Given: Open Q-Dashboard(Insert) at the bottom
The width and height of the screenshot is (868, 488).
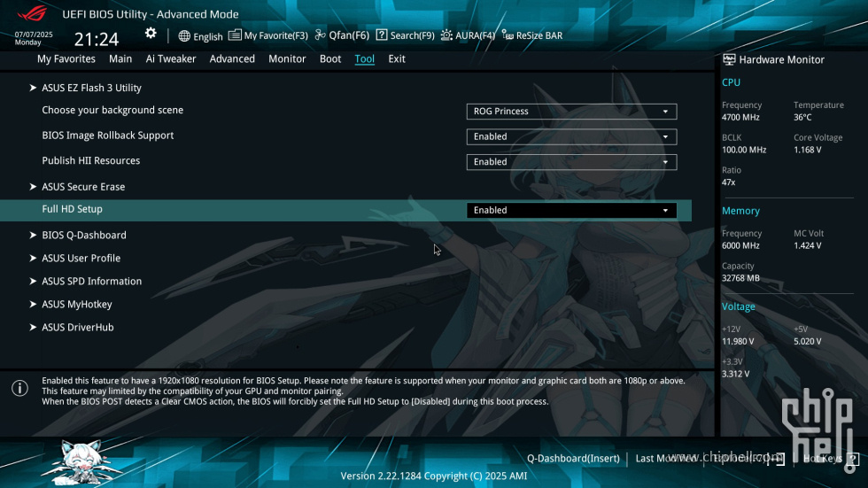Looking at the screenshot, I should [573, 458].
